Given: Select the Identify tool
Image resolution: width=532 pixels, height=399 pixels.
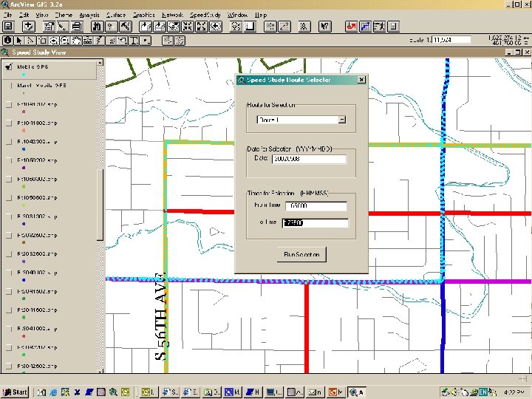Looking at the screenshot, I should (x=8, y=40).
